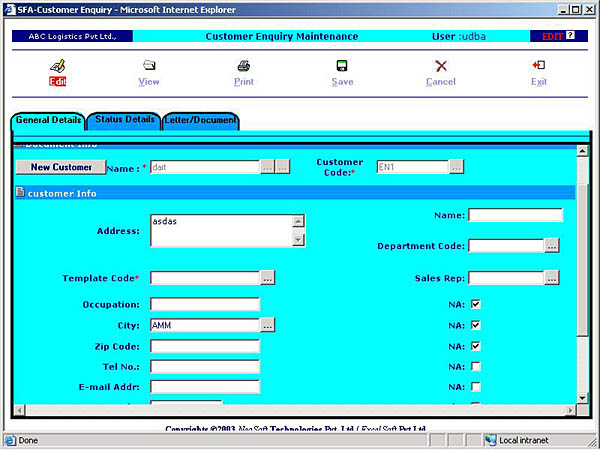Switch to General Details tab
This screenshot has width=600, height=450.
pos(48,120)
